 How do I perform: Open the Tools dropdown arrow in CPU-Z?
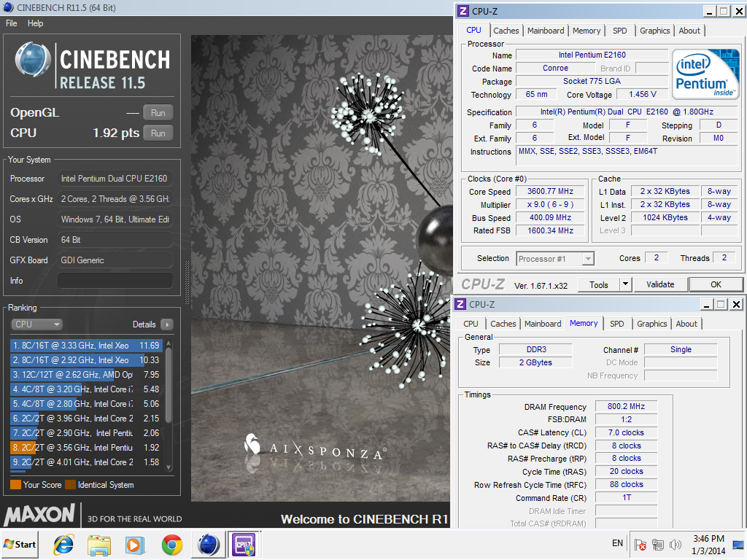(625, 285)
